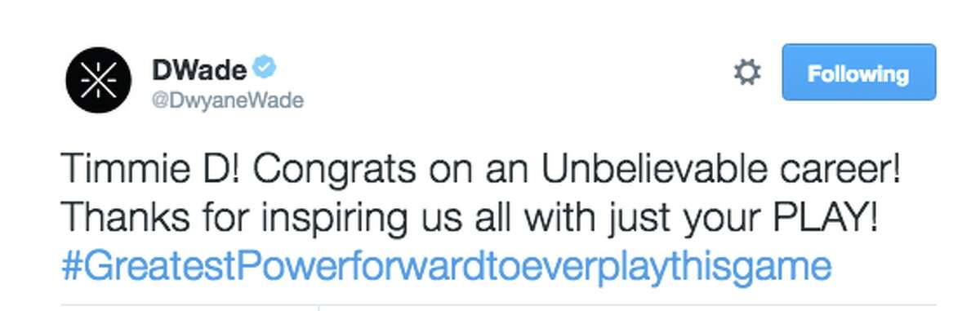980x311 pixels.
Task: Toggle the Following button
Action: 858,73
